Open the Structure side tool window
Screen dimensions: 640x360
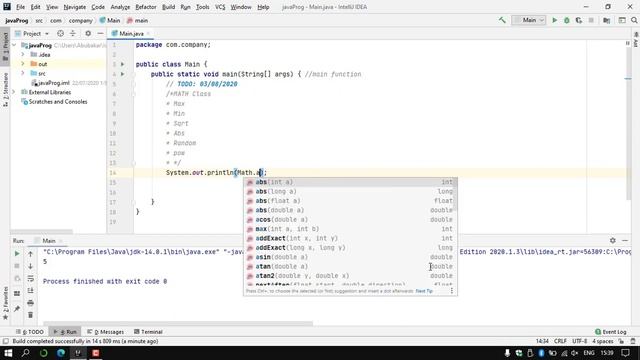tap(5, 90)
